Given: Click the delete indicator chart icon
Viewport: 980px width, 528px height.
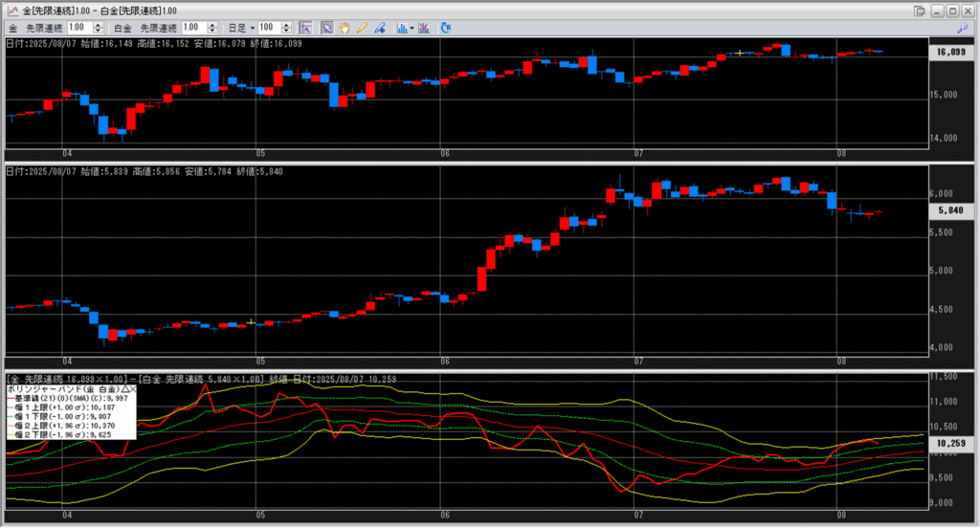Looking at the screenshot, I should 424,28.
